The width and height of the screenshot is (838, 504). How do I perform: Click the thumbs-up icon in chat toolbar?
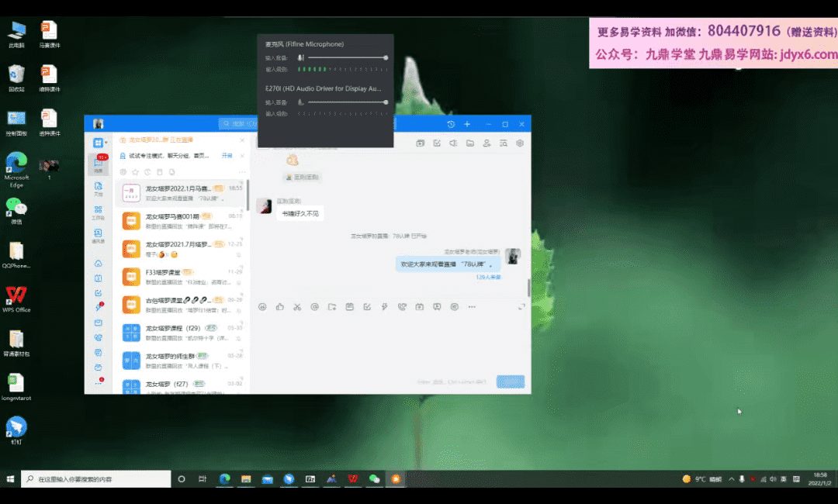(x=279, y=307)
